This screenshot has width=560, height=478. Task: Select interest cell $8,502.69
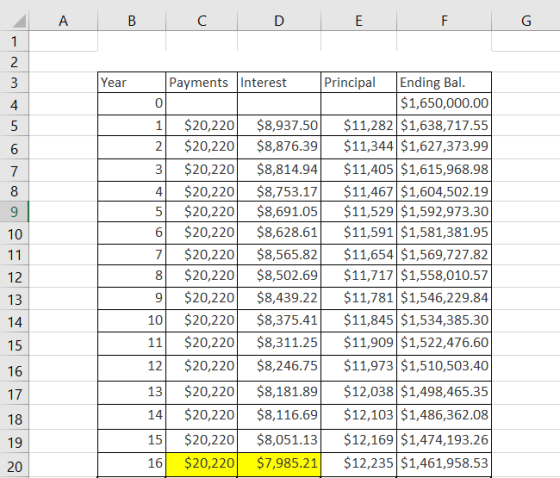click(x=279, y=276)
